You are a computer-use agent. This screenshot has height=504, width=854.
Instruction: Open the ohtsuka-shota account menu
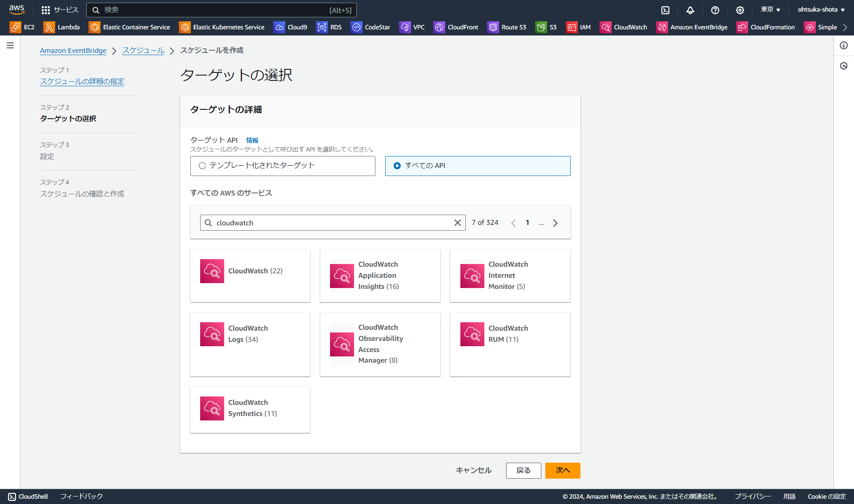point(821,9)
